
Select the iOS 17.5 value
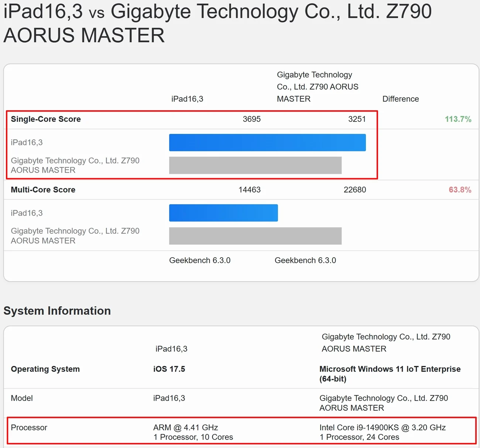click(x=169, y=369)
